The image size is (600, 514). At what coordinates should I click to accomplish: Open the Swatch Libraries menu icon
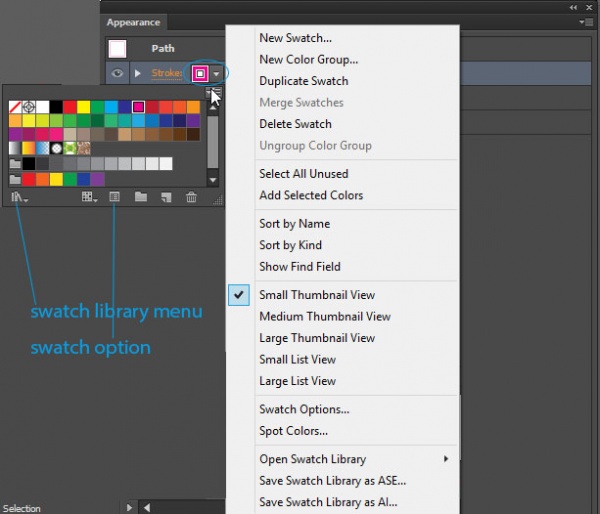18,198
